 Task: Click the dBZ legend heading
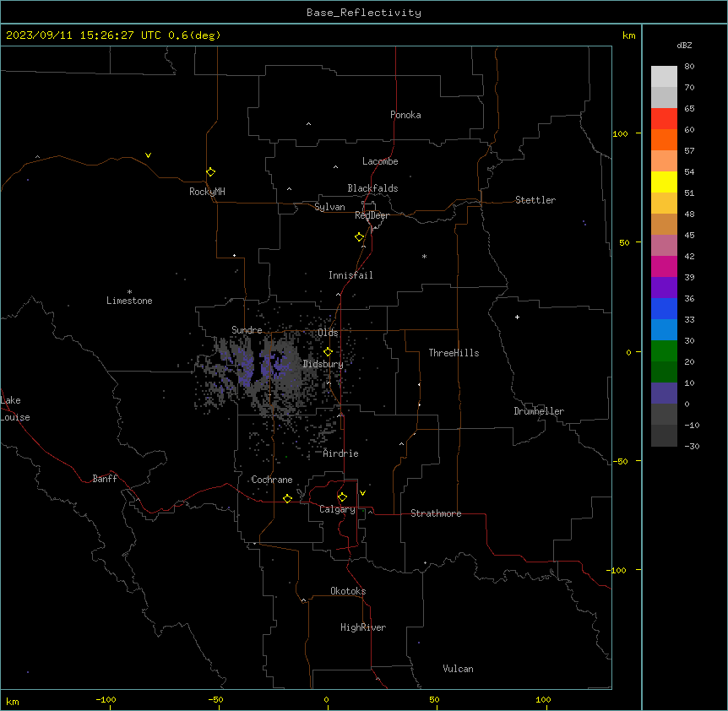(x=684, y=45)
